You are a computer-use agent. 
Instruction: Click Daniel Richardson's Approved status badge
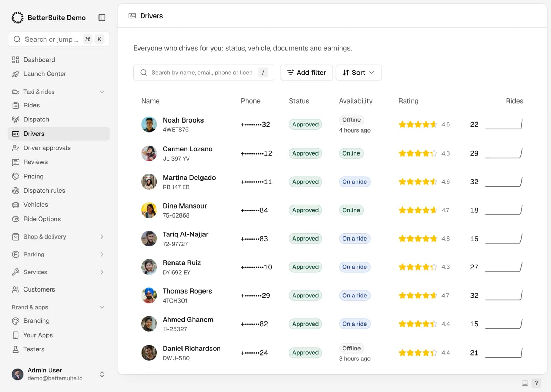pyautogui.click(x=305, y=353)
